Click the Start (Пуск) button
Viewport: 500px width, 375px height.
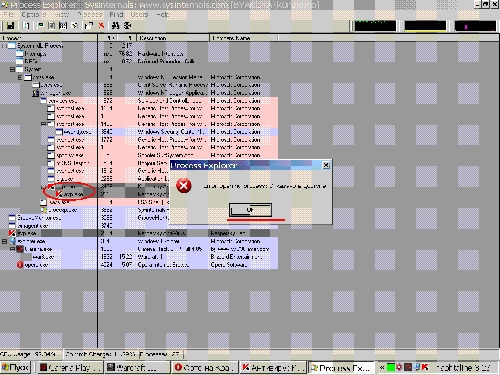pos(16,368)
